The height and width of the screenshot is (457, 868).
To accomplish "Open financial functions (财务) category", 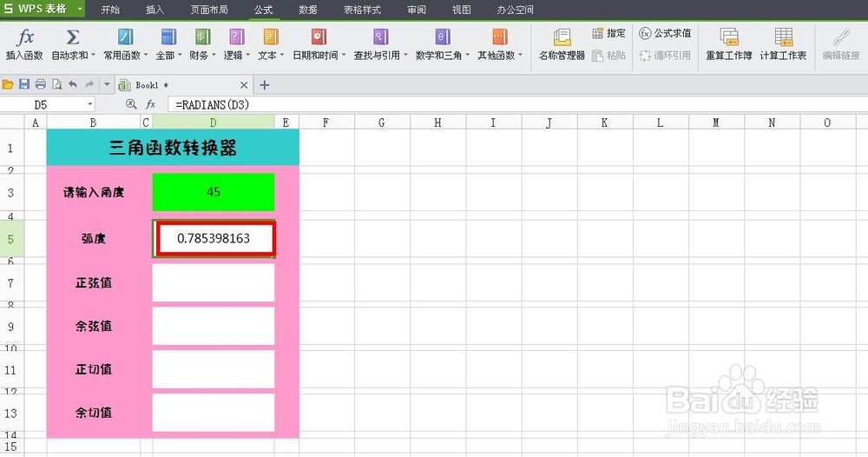I will [x=202, y=43].
